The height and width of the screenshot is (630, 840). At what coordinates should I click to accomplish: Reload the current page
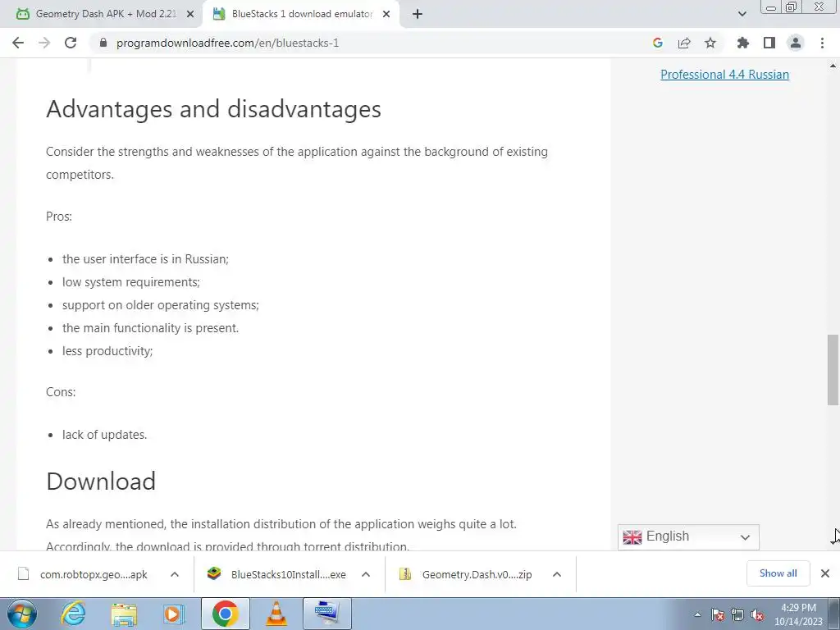[x=71, y=43]
